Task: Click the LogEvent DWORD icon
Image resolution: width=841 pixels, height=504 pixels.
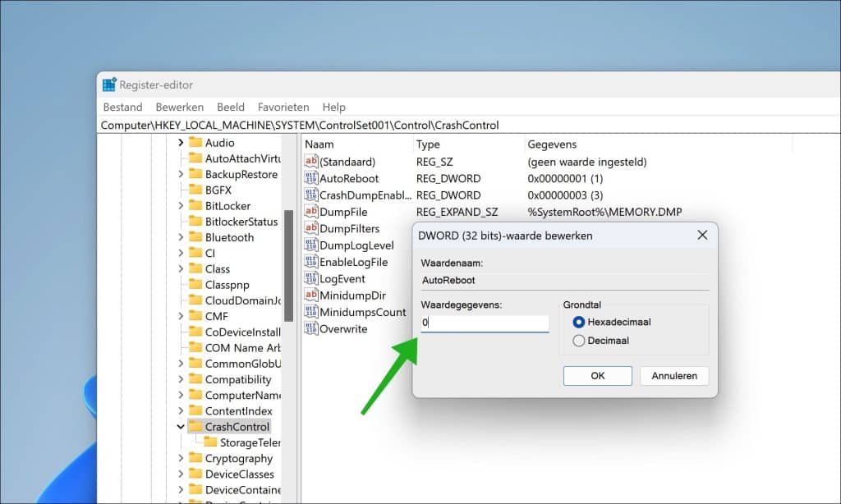Action: pos(311,278)
